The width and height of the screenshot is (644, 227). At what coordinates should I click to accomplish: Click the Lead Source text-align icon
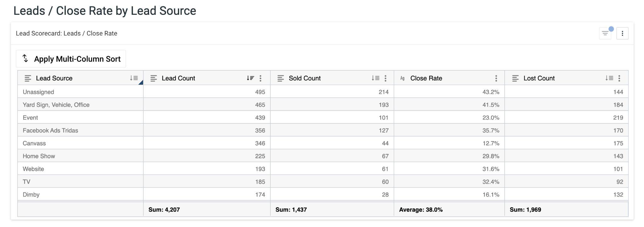[28, 78]
